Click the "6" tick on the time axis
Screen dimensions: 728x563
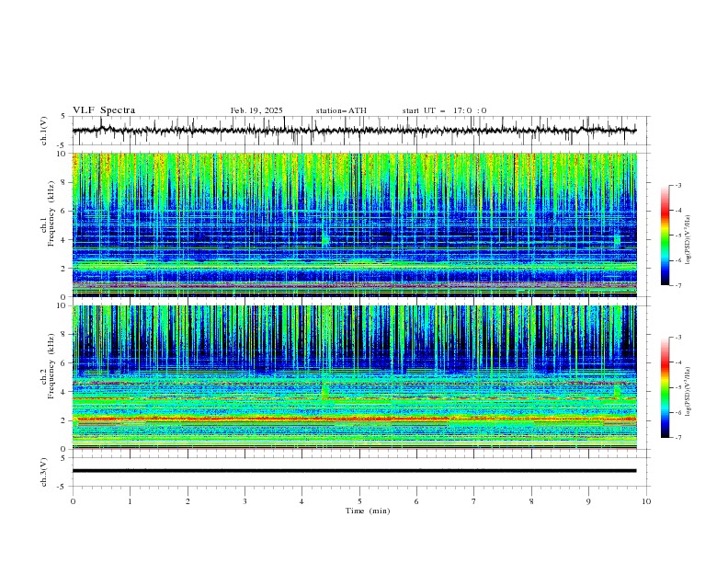click(416, 501)
